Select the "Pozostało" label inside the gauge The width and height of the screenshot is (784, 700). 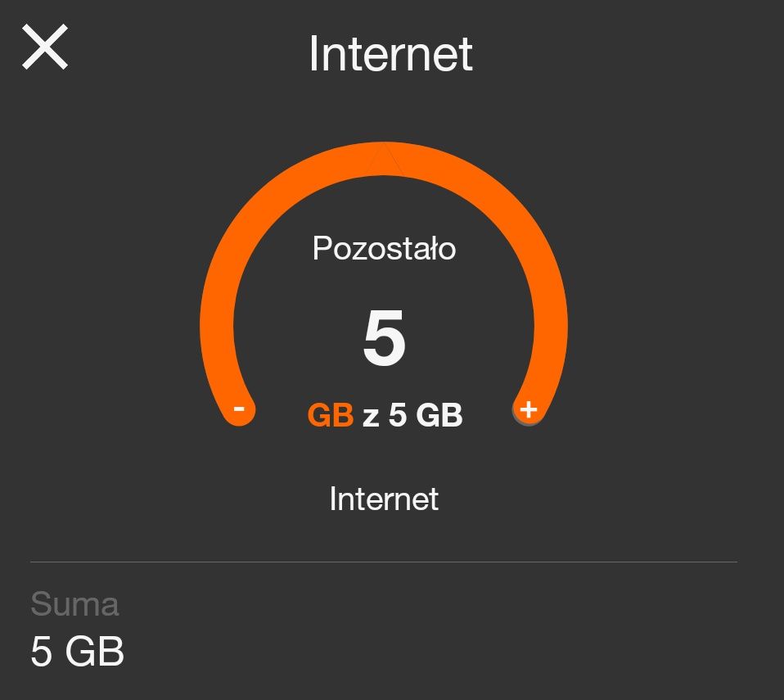pos(384,248)
